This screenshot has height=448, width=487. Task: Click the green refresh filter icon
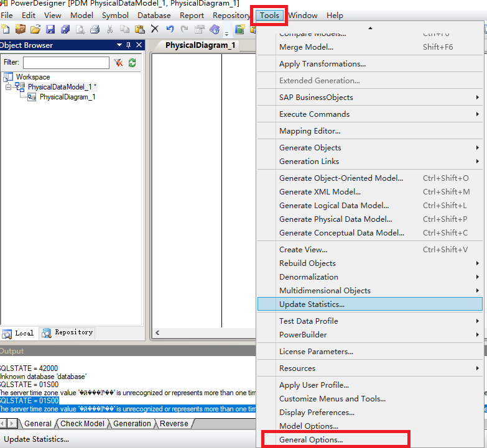click(x=132, y=63)
